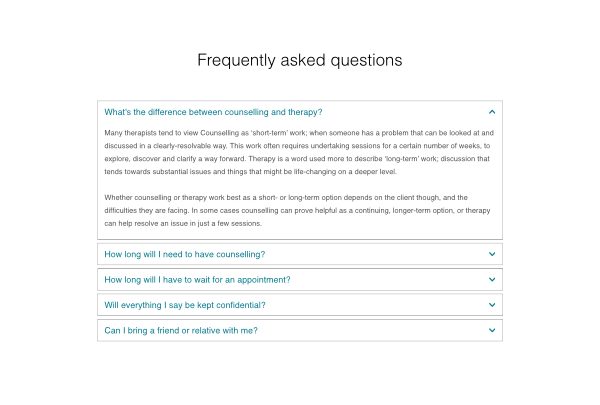This screenshot has height=405, width=600.
Task: Open 'Can I bring a friend or relative with me?'
Action: point(180,330)
